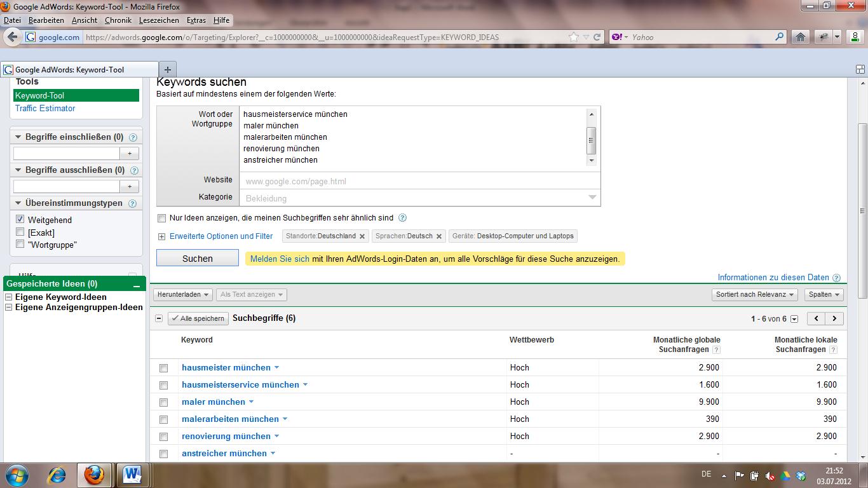868x488 pixels.
Task: Open Informationen zu diesen Daten link
Action: point(773,278)
